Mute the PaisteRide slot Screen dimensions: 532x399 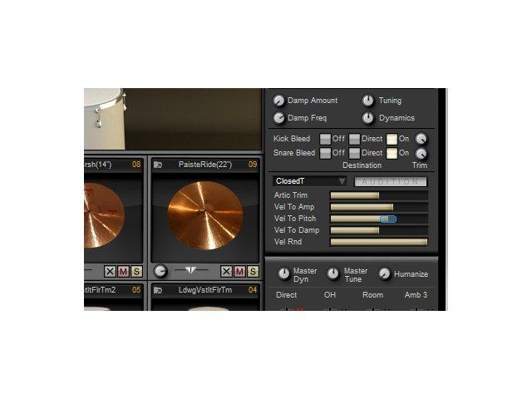pos(240,272)
